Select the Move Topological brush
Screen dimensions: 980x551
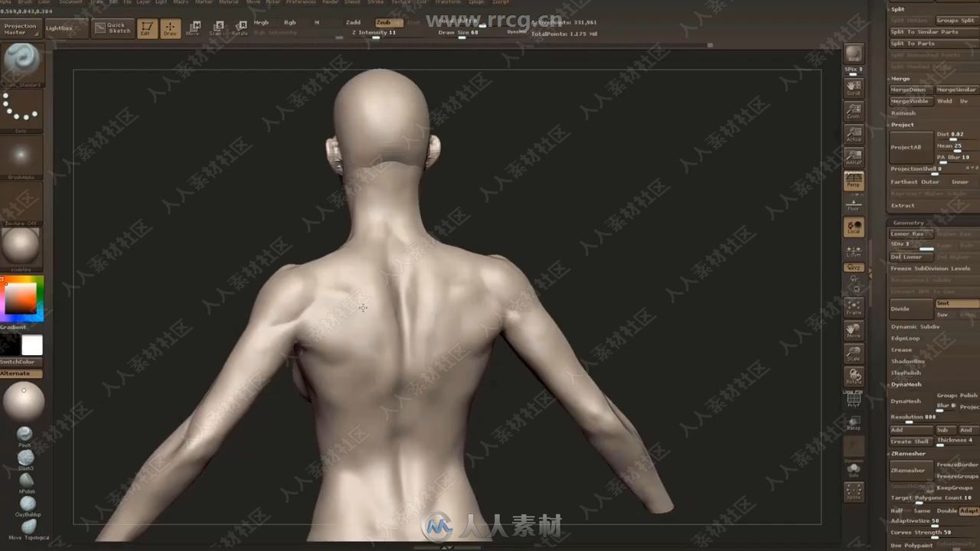[29, 529]
